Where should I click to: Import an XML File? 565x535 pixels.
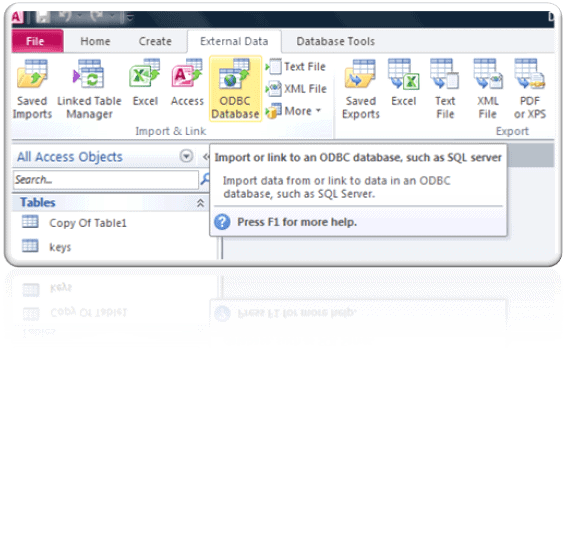point(296,89)
